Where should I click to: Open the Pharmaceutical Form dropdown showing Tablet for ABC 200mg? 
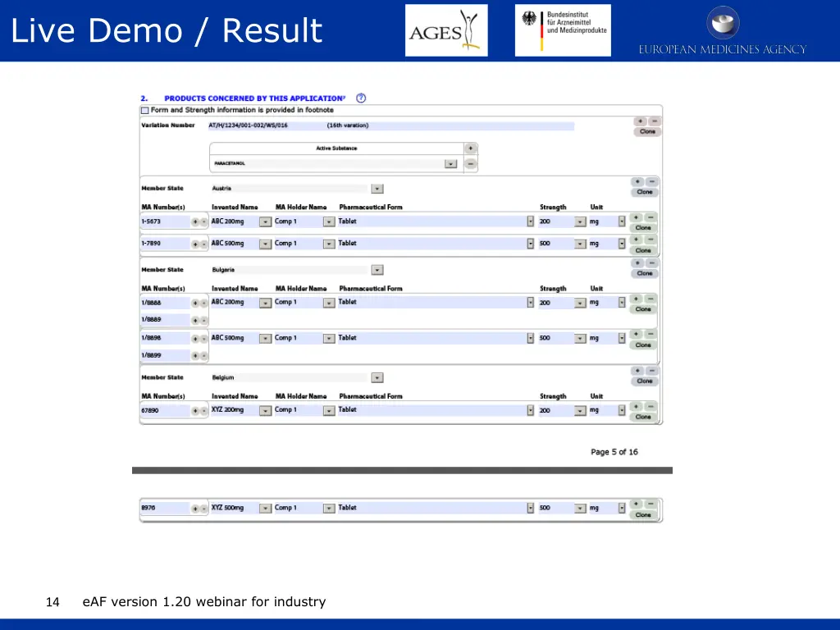[x=531, y=221]
